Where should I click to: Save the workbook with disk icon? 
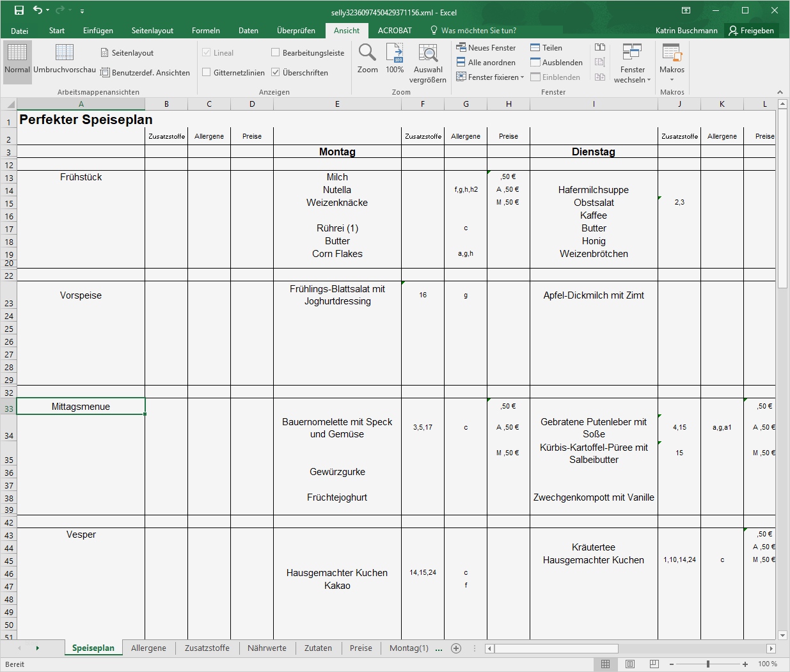tap(19, 10)
